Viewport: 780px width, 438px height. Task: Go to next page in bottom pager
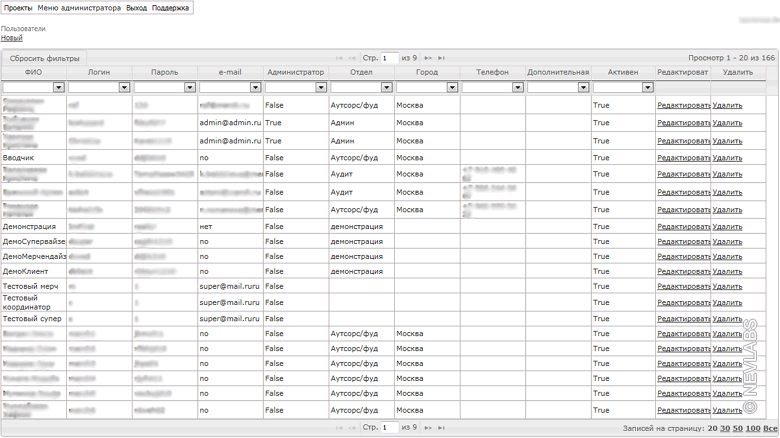pyautogui.click(x=428, y=427)
